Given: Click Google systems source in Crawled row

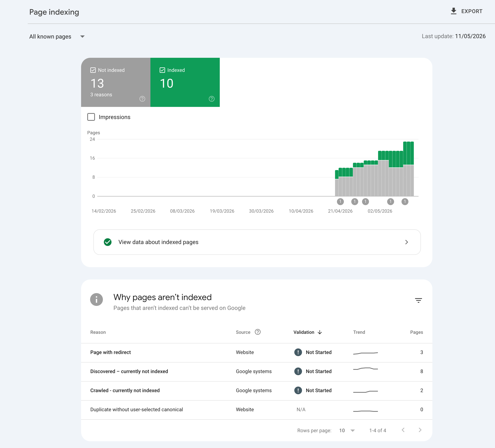Looking at the screenshot, I should 254,391.
